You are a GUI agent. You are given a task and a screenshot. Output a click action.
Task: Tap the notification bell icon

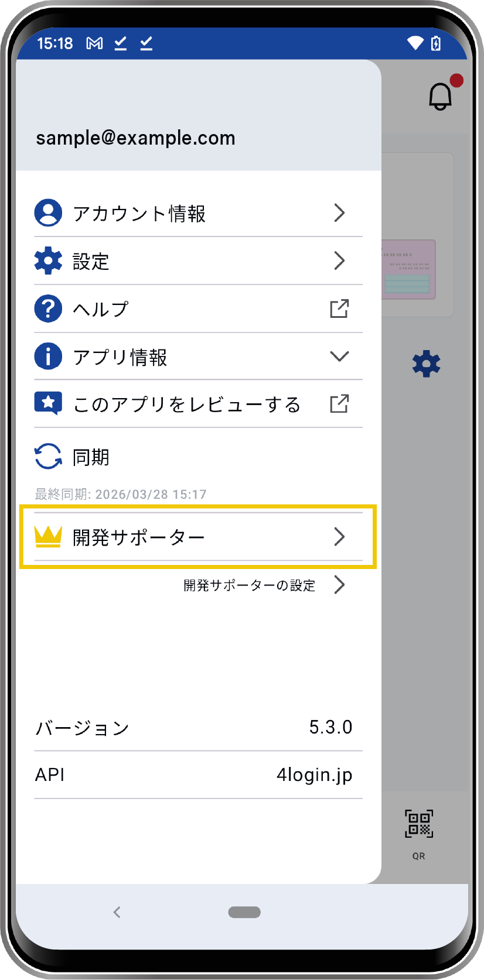pos(441,96)
